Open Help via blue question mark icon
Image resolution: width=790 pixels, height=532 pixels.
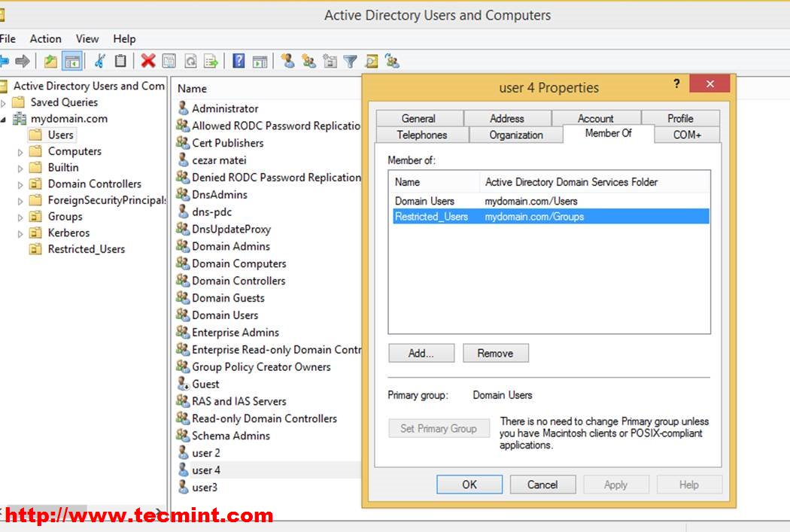239,61
